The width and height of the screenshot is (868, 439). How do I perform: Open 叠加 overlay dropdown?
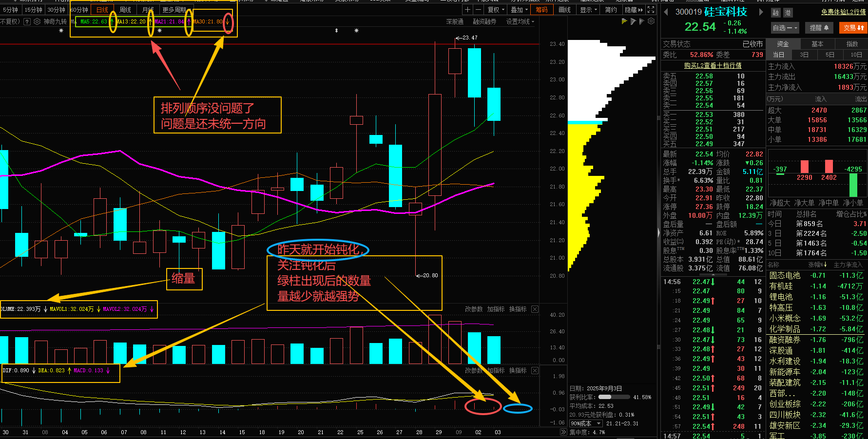pyautogui.click(x=519, y=10)
